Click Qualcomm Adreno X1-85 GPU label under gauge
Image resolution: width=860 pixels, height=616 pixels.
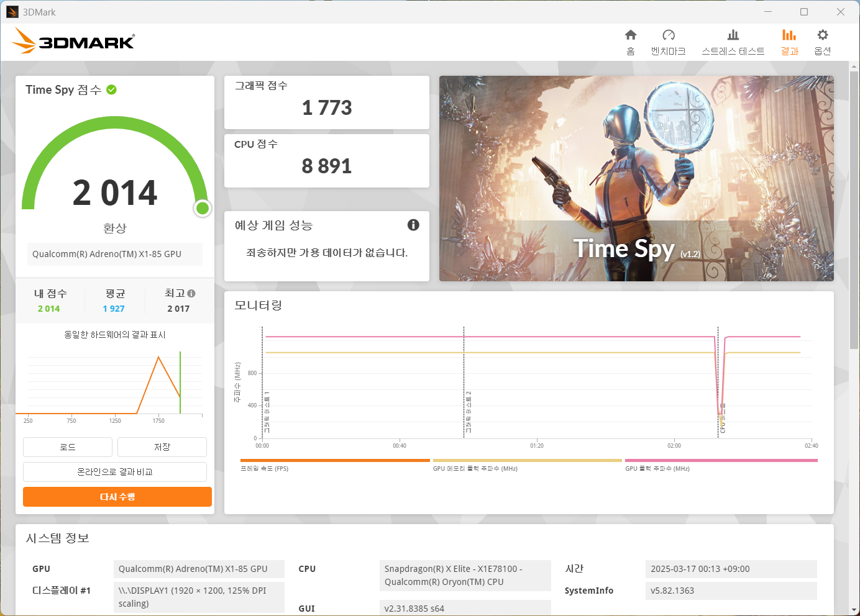pyautogui.click(x=115, y=254)
